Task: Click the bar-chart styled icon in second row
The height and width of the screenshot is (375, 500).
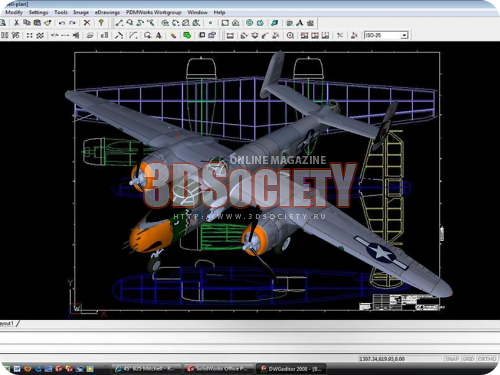Action: coord(104,35)
